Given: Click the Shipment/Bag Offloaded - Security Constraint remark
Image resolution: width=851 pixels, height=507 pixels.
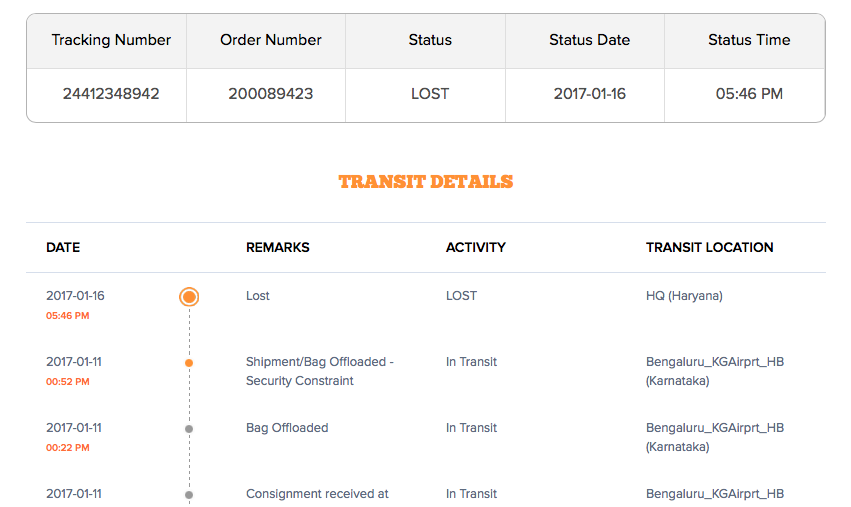Looking at the screenshot, I should pos(320,371).
